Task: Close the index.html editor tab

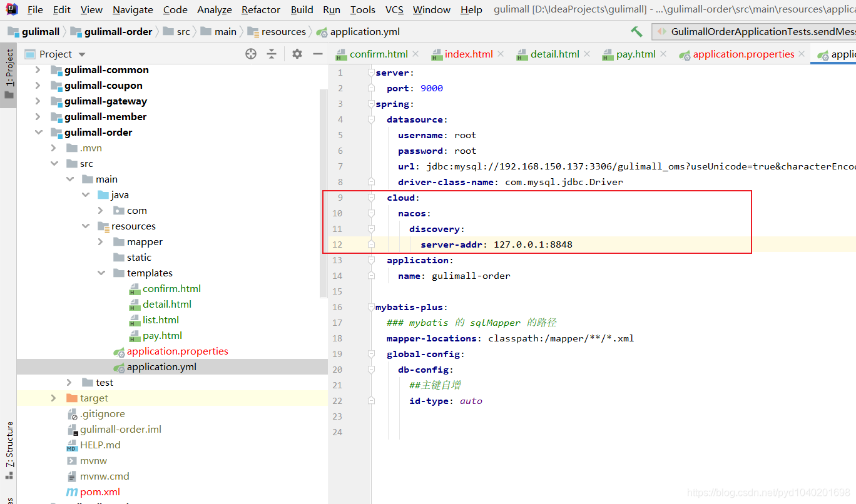Action: [x=501, y=54]
